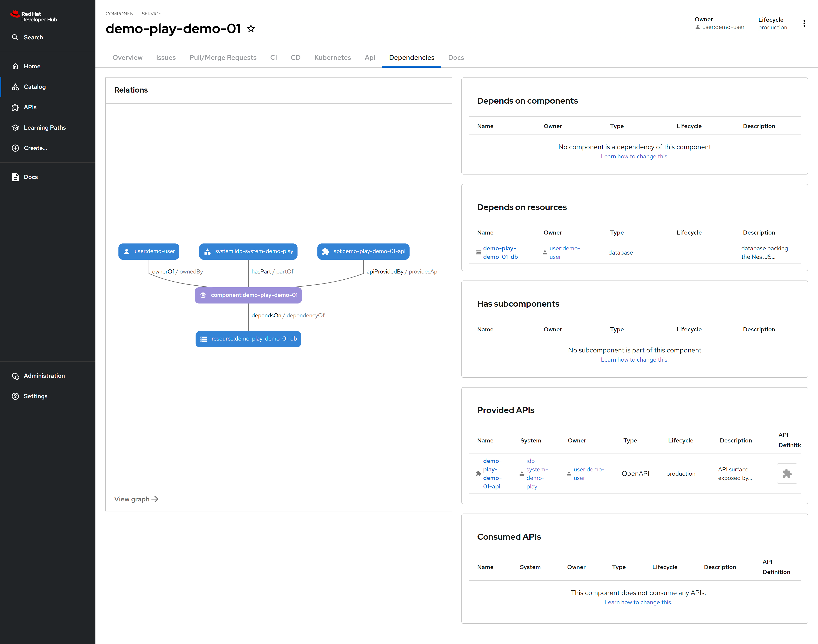Click the API definition puzzle button
This screenshot has width=818, height=644.
coord(787,474)
